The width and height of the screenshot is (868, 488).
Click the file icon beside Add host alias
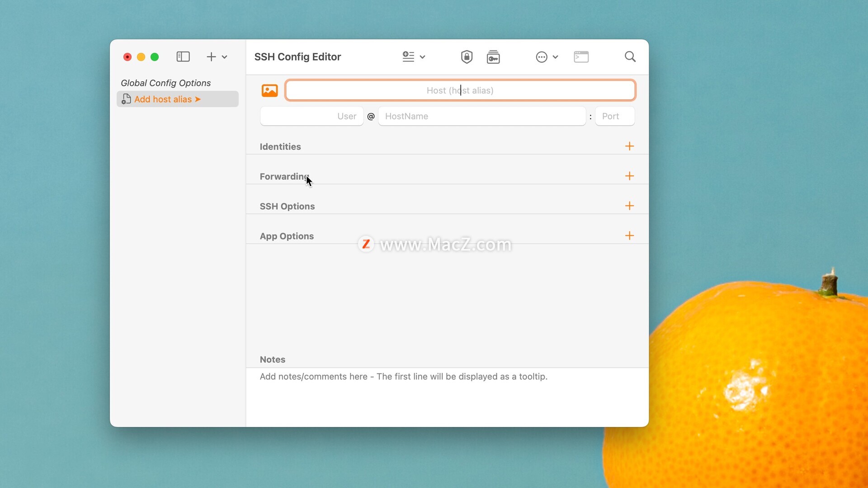pyautogui.click(x=126, y=99)
